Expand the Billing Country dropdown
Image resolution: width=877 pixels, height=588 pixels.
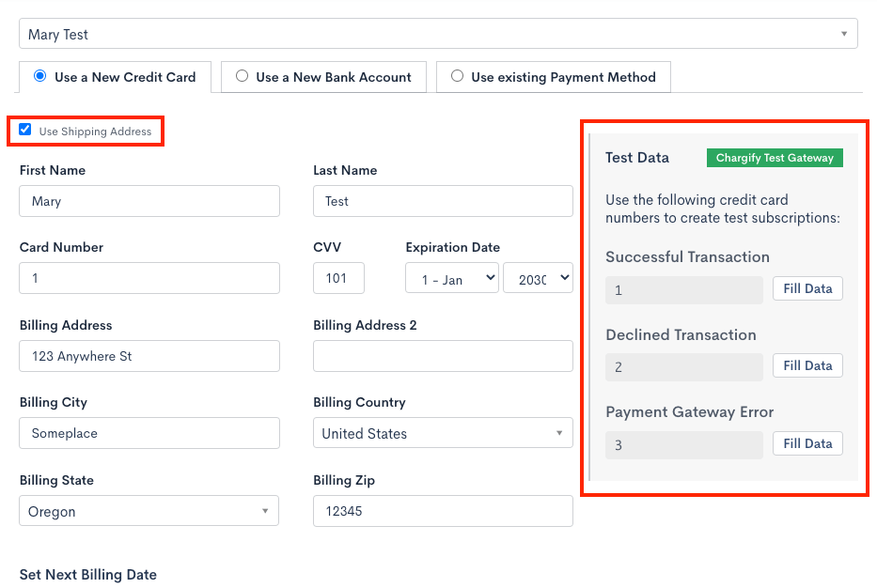443,433
